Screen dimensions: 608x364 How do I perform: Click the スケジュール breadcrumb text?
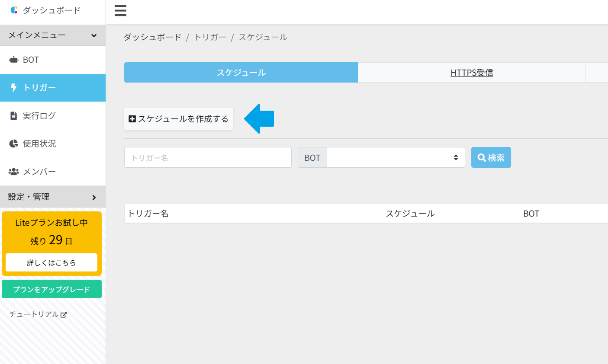pyautogui.click(x=263, y=37)
